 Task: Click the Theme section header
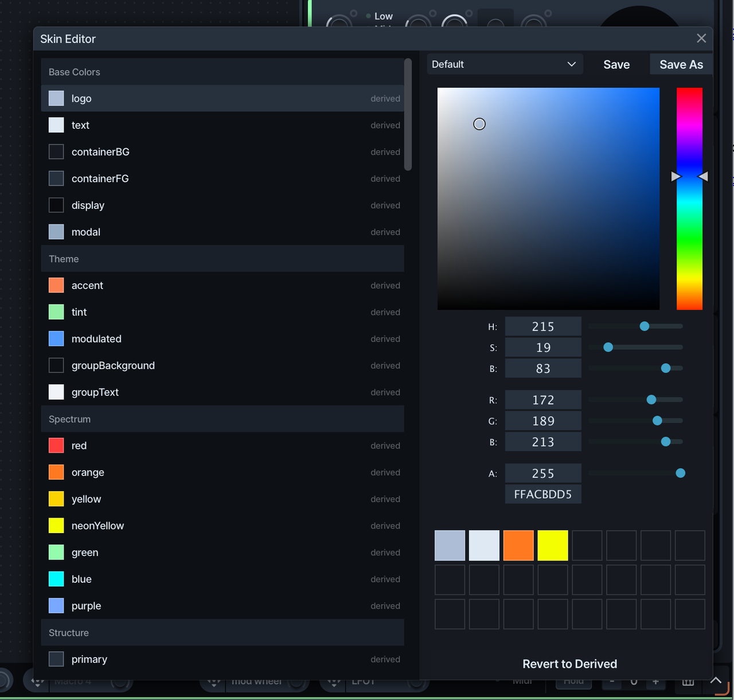tap(222, 259)
